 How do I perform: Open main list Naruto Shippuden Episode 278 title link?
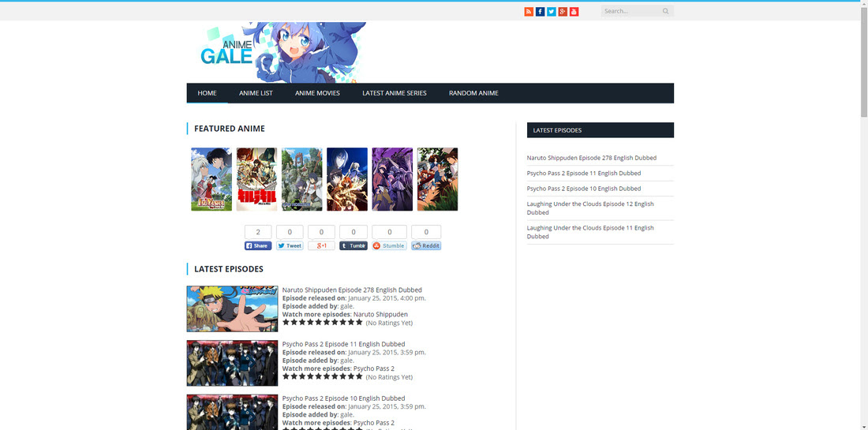click(352, 290)
